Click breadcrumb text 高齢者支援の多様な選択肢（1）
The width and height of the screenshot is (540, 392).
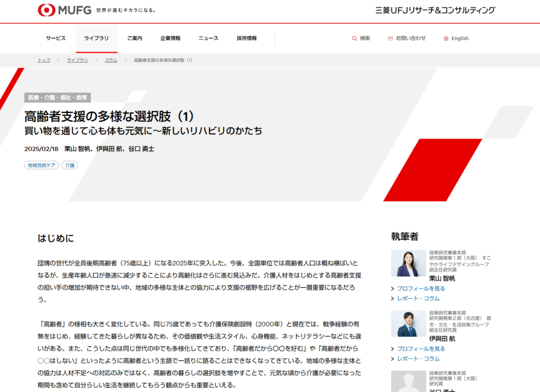(163, 60)
